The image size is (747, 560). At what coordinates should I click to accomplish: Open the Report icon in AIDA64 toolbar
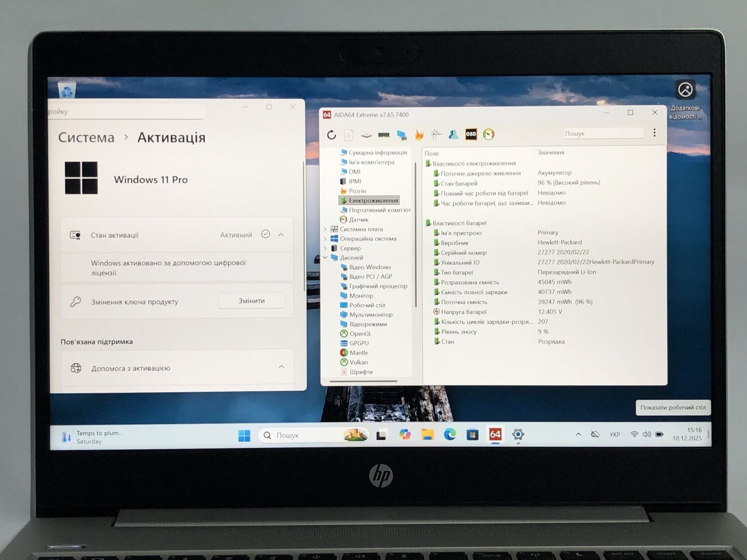[x=349, y=134]
